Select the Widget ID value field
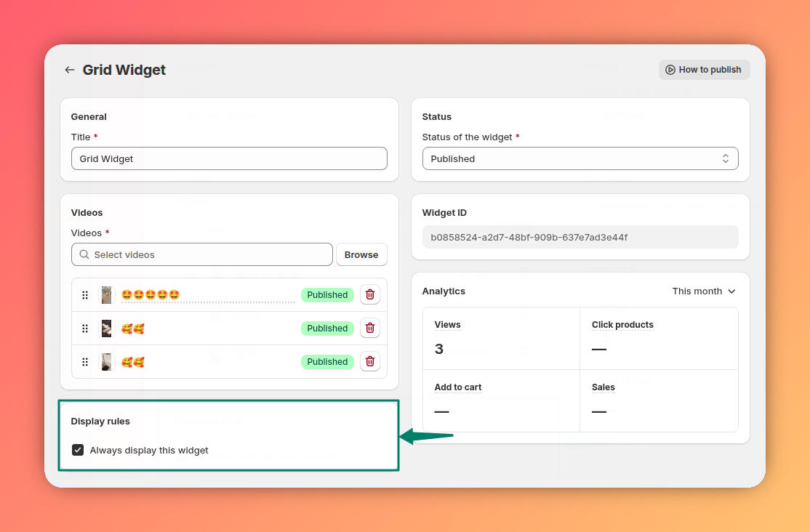Image resolution: width=810 pixels, height=532 pixels. click(x=580, y=237)
